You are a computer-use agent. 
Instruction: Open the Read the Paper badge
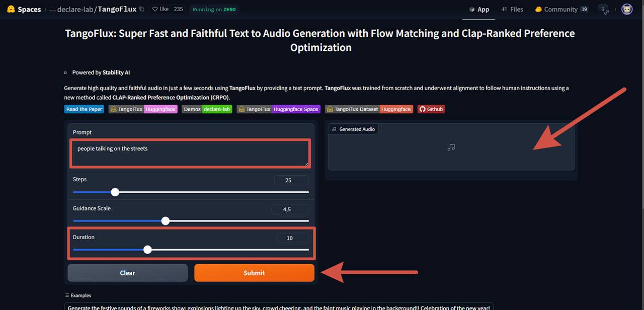point(84,109)
